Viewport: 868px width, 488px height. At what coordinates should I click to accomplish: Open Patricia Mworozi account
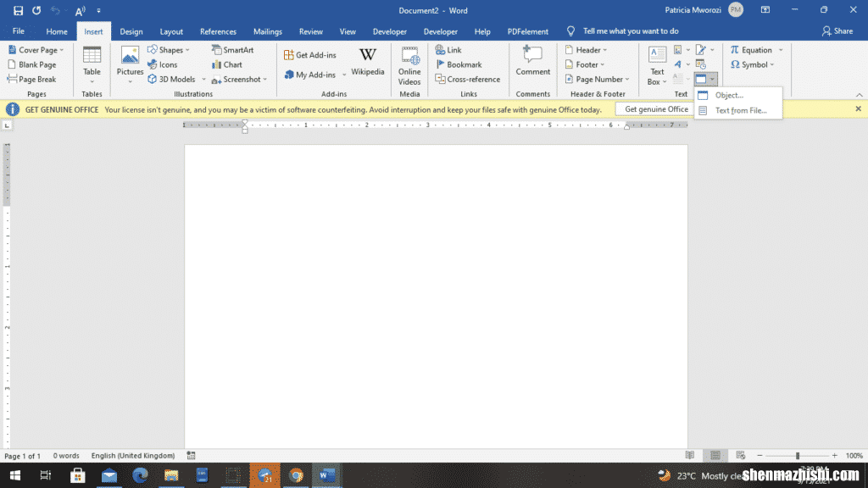pyautogui.click(x=704, y=10)
